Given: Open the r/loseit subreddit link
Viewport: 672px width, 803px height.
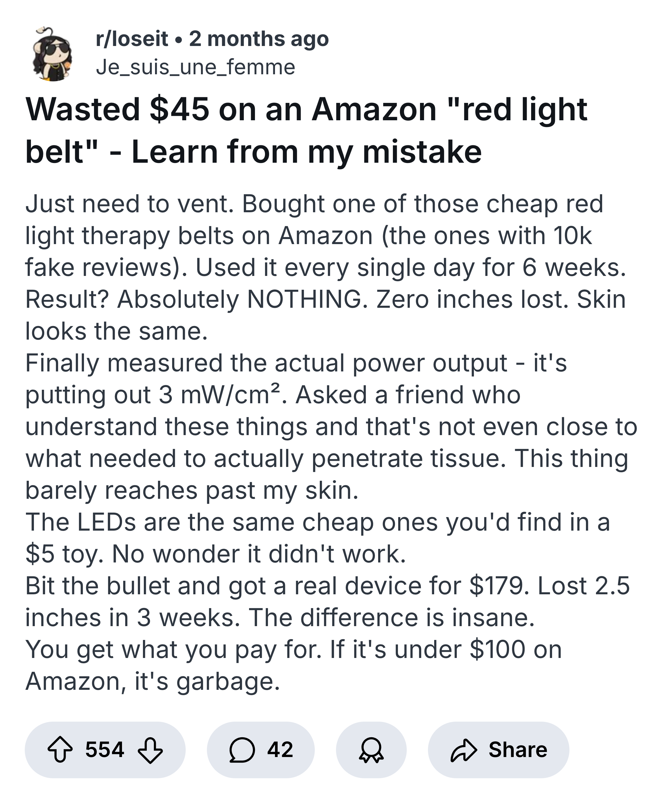Looking at the screenshot, I should click(131, 39).
